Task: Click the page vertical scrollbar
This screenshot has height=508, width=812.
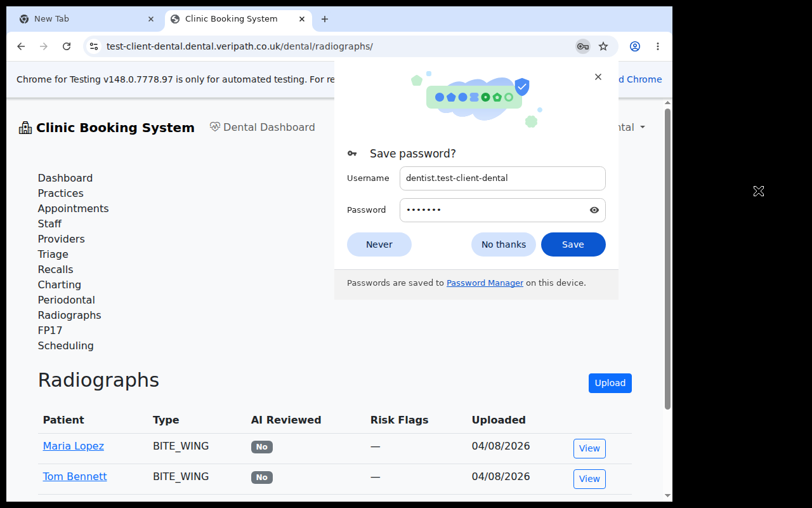Action: coord(667,259)
